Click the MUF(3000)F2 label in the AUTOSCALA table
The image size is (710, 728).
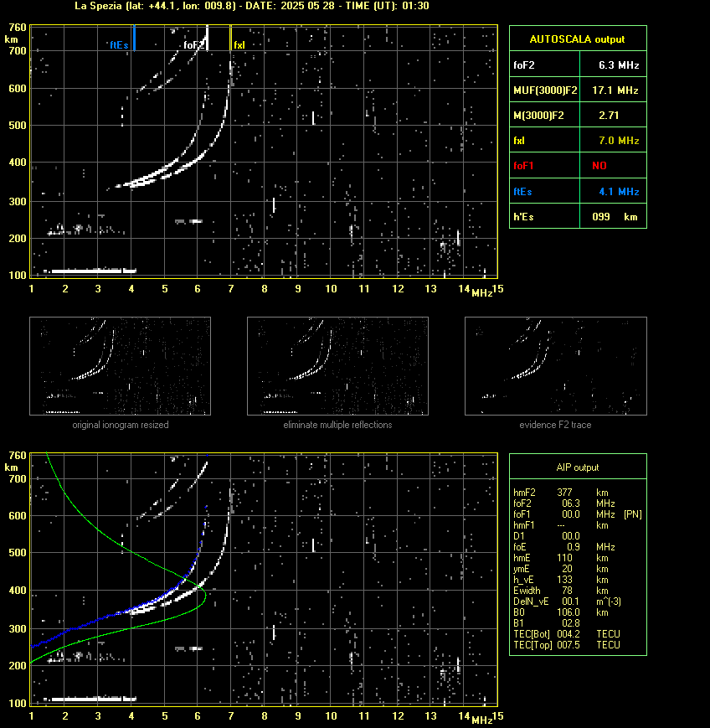[x=545, y=90]
